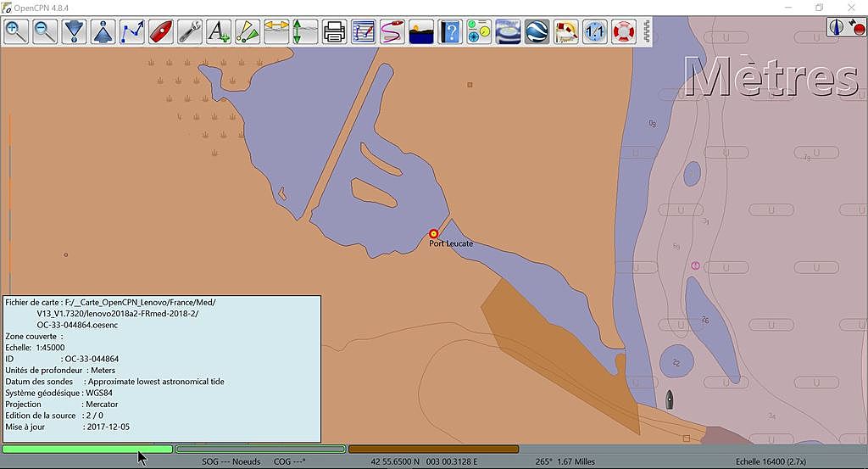Click the own-ship vessel icon on chart
868x469 pixels.
click(669, 399)
